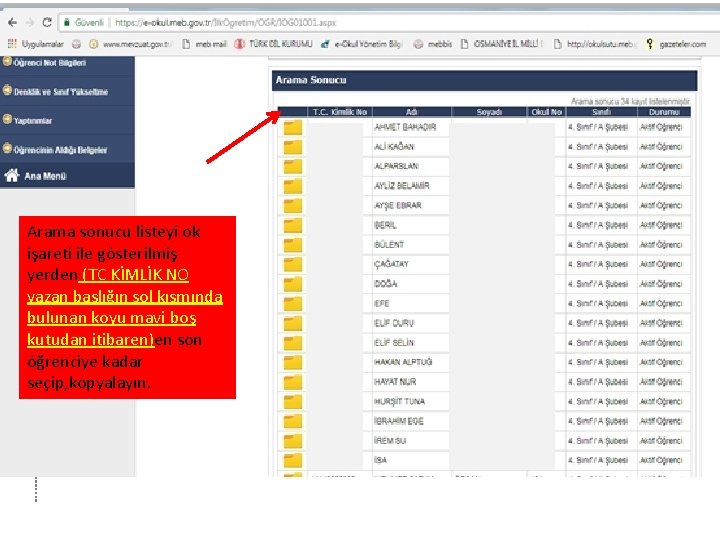Click the name İBRAHİM EGE
The height and width of the screenshot is (540, 720).
[x=399, y=421]
